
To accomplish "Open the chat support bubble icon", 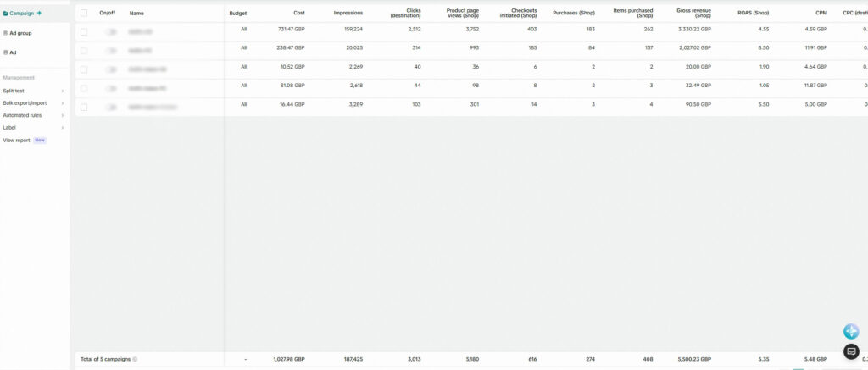I will tap(851, 351).
